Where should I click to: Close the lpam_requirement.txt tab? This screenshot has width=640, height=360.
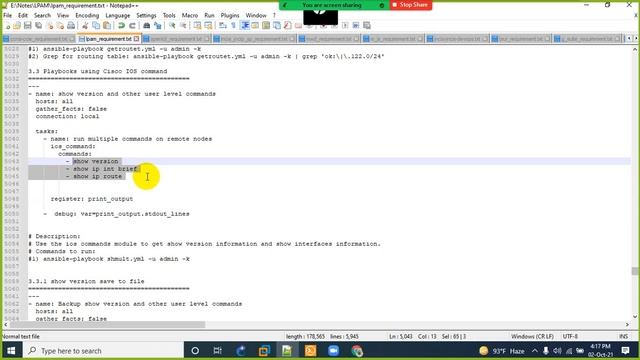click(136, 39)
